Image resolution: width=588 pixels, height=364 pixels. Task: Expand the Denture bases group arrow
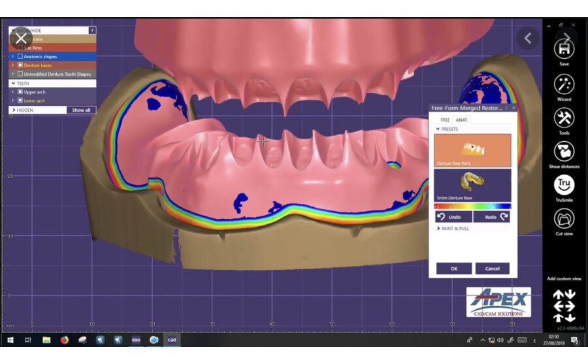[x=13, y=65]
